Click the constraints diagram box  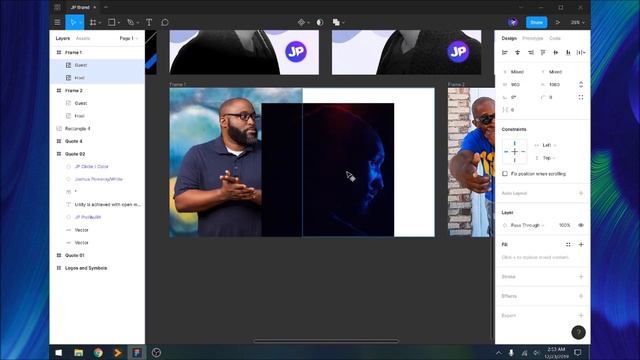[514, 151]
